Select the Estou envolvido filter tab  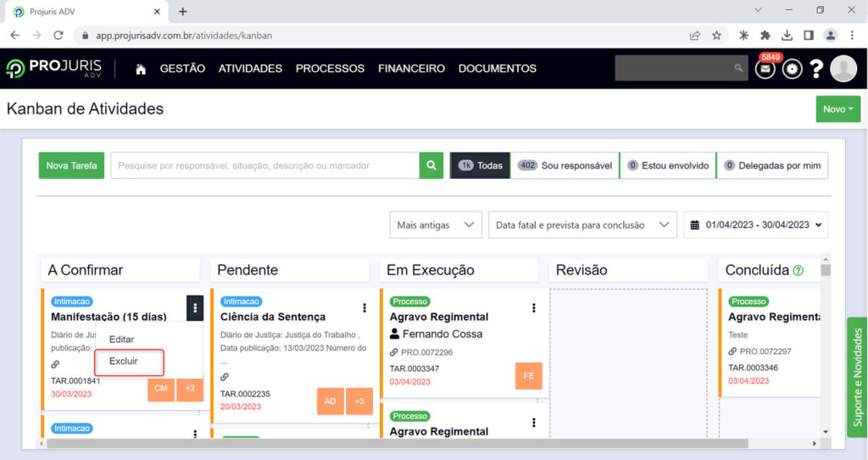(x=668, y=165)
